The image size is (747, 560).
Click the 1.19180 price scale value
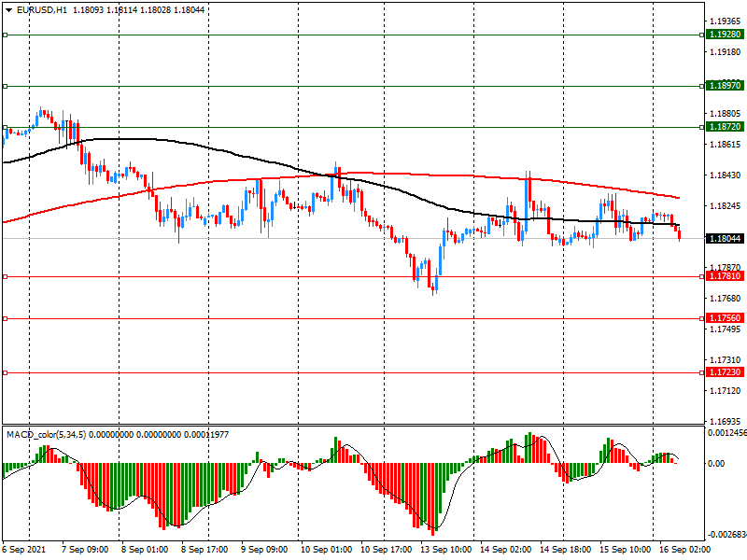tap(726, 52)
